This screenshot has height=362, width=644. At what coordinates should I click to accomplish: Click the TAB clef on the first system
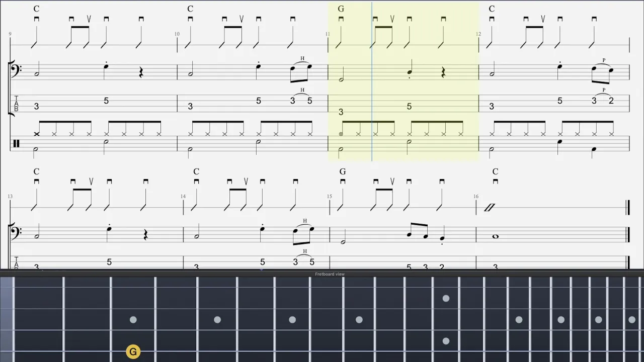click(x=16, y=104)
